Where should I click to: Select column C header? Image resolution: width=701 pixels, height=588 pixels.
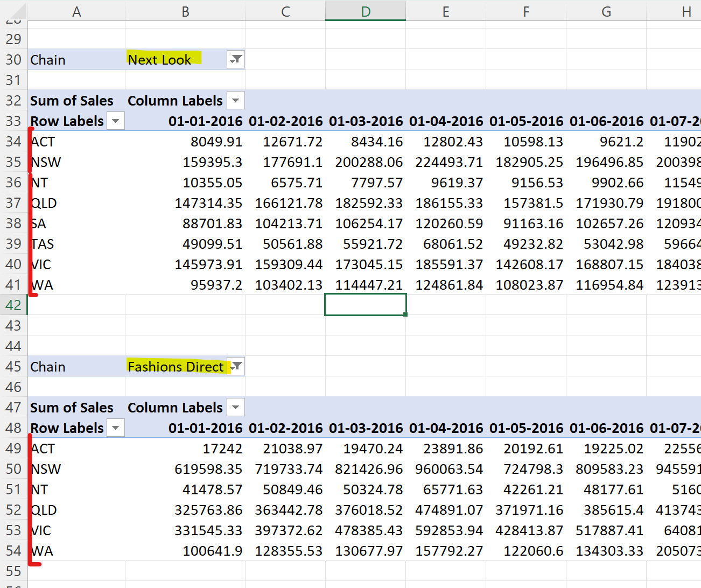coord(285,11)
